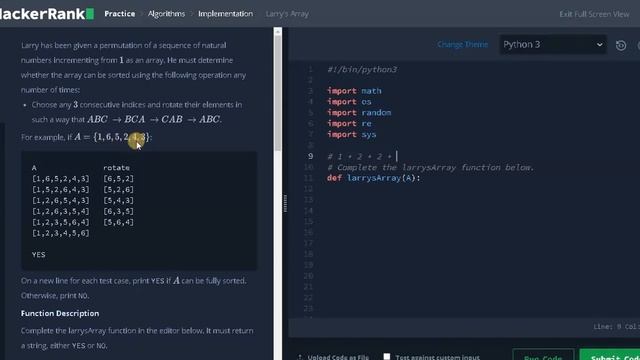Click Upload Code as File
Screen dimensions: 640x360
click(333, 357)
